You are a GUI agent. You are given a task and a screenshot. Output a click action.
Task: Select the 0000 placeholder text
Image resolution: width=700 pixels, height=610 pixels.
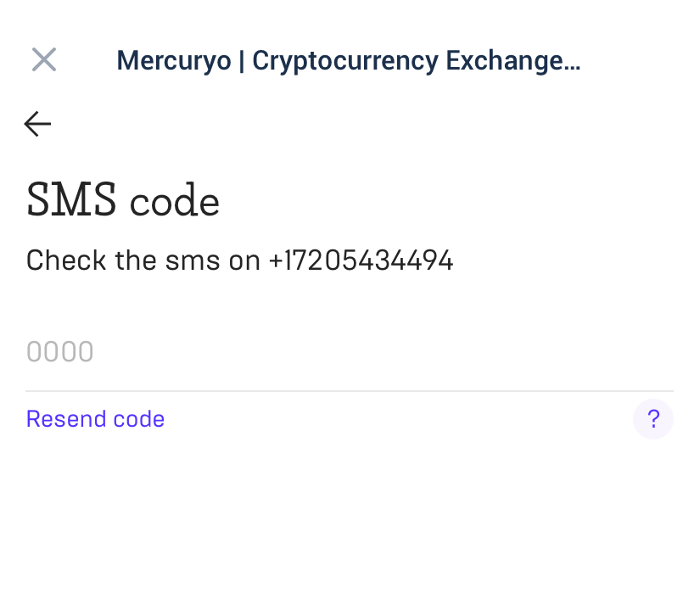(60, 352)
